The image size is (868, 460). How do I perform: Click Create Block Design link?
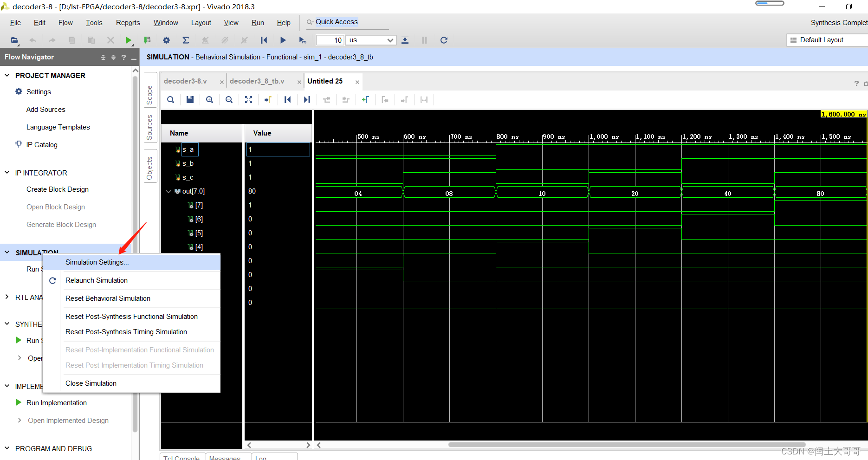[58, 189]
